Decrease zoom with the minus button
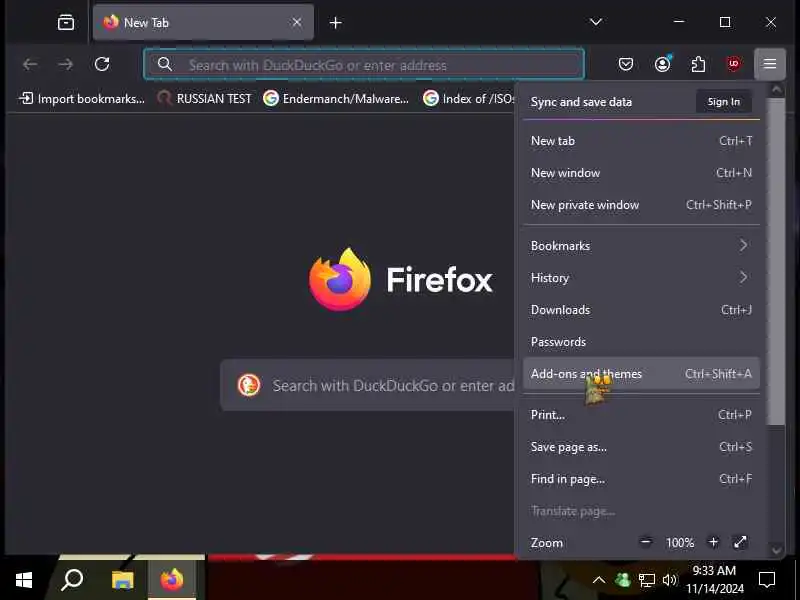The height and width of the screenshot is (600, 800). click(645, 542)
